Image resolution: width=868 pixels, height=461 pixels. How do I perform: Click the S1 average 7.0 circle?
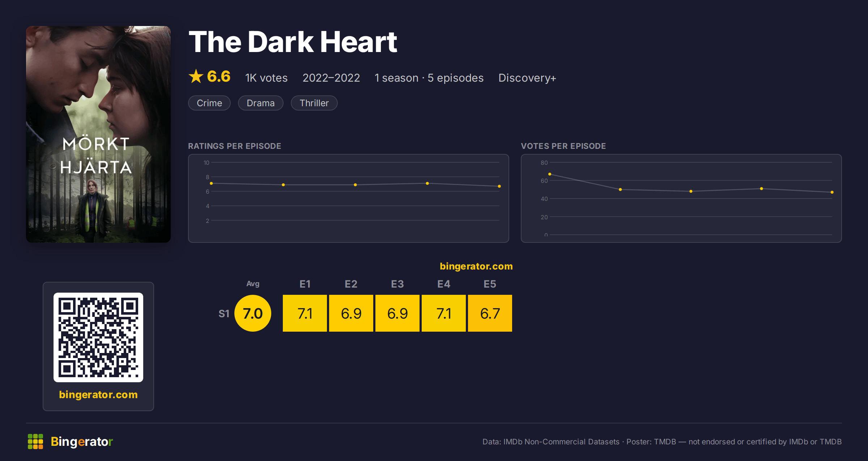[x=253, y=313]
